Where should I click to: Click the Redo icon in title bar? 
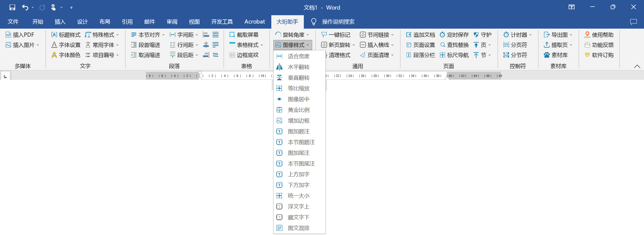coord(42,7)
